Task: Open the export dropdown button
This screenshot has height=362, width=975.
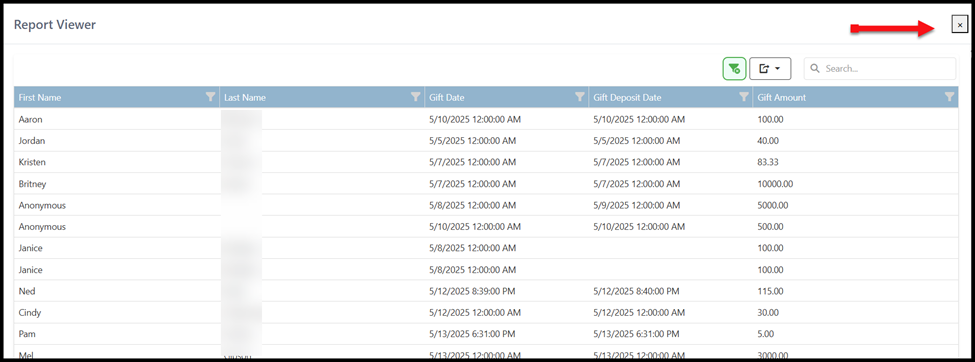Action: pyautogui.click(x=770, y=68)
